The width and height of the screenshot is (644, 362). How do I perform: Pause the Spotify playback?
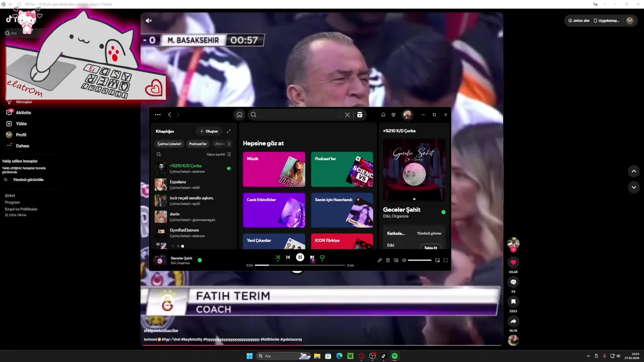click(300, 257)
